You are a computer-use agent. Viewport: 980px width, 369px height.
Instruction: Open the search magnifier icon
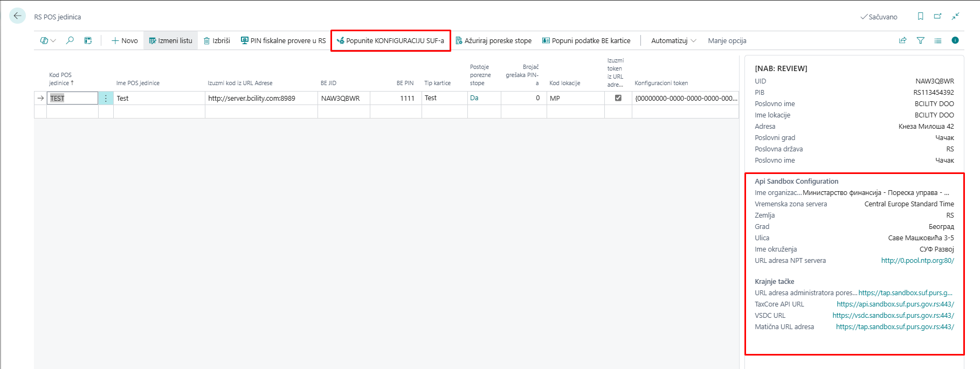(70, 40)
